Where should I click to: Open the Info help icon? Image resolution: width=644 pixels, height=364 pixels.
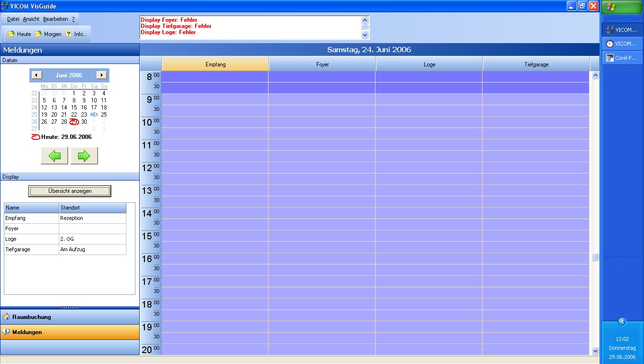tap(69, 34)
